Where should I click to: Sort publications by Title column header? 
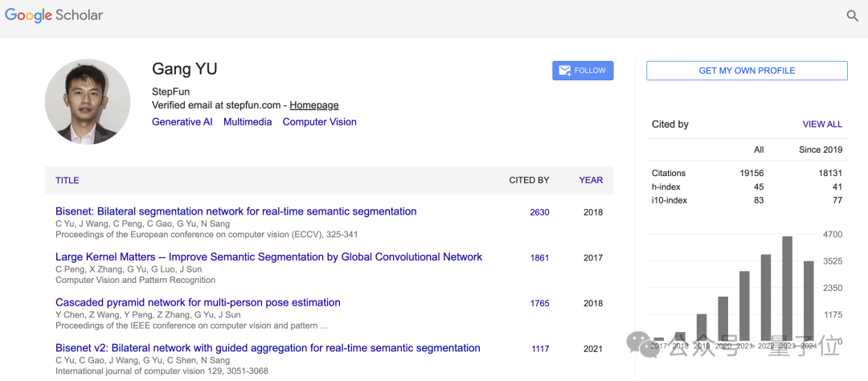click(67, 181)
